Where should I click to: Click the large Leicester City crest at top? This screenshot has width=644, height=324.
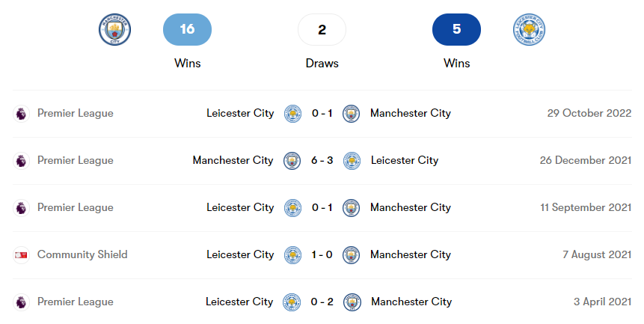coord(529,30)
